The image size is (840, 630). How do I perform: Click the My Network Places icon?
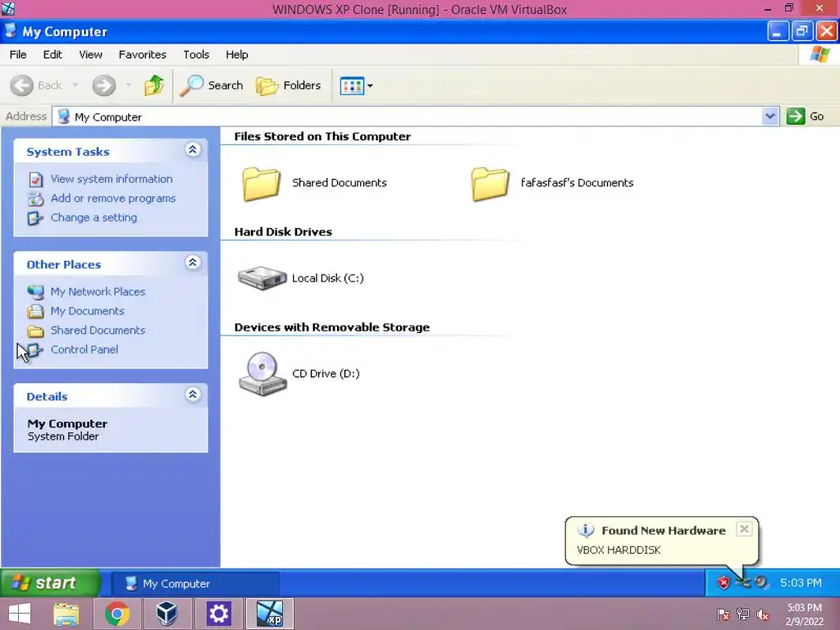(36, 292)
